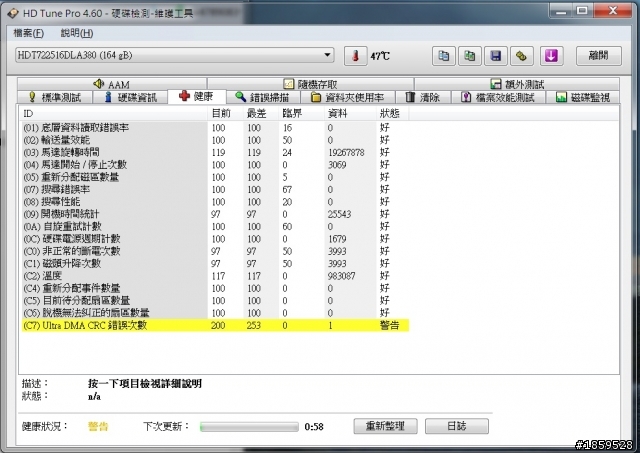
Task: Select the (0C) 硬碟電源週期計數 row
Action: click(x=215, y=239)
